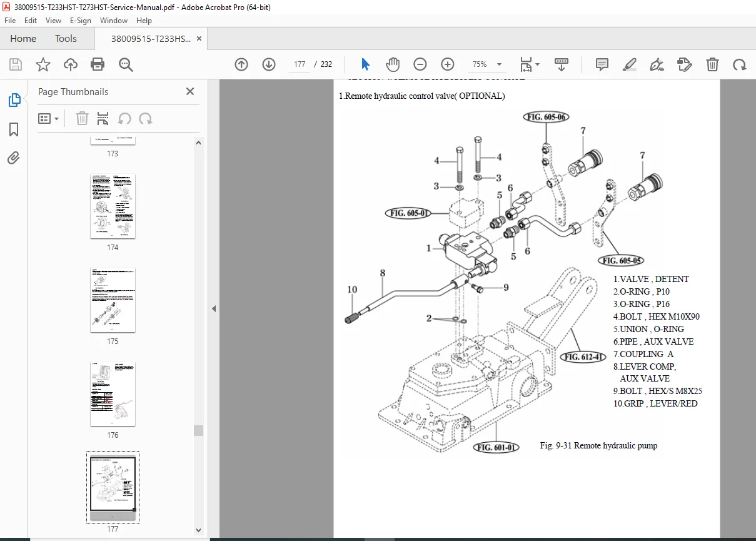756x541 pixels.
Task: Click the '7.COUPLING A' parts list entry
Action: coord(643,354)
